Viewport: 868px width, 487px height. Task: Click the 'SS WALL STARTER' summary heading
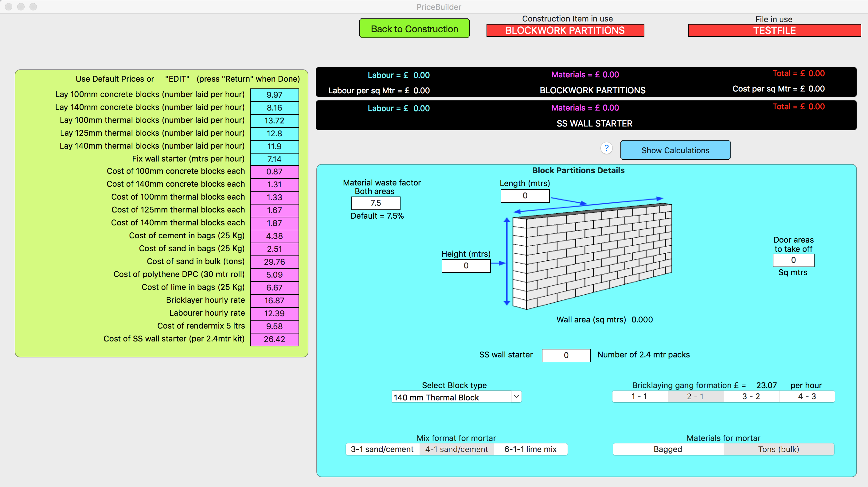click(x=594, y=124)
